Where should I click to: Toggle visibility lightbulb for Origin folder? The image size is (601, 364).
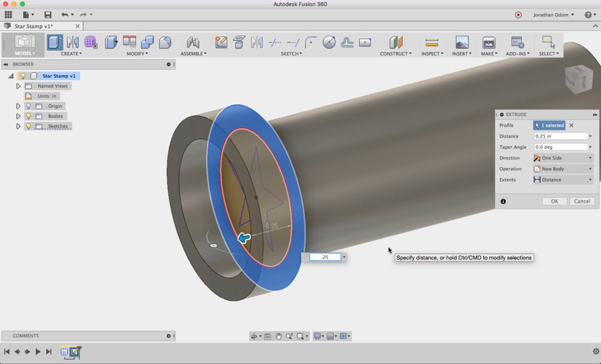coord(28,106)
